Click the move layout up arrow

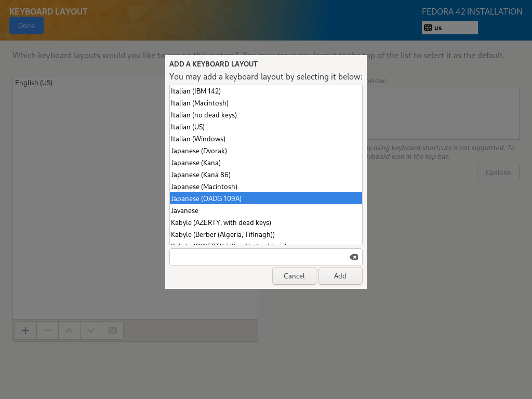click(69, 330)
